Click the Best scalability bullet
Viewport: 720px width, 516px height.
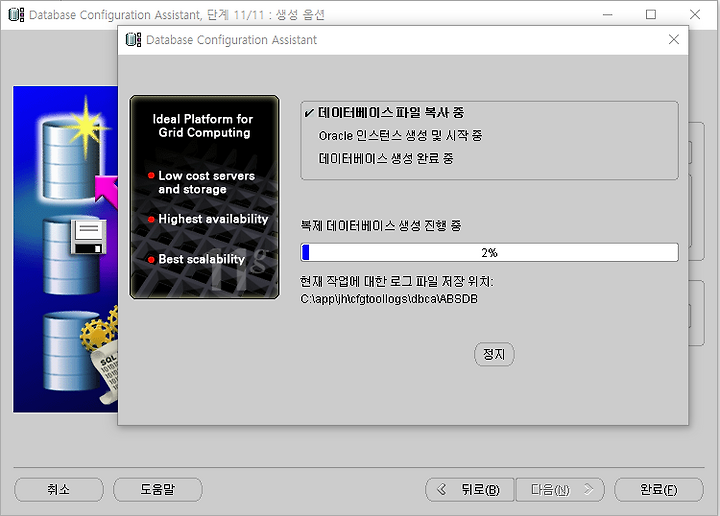[197, 259]
